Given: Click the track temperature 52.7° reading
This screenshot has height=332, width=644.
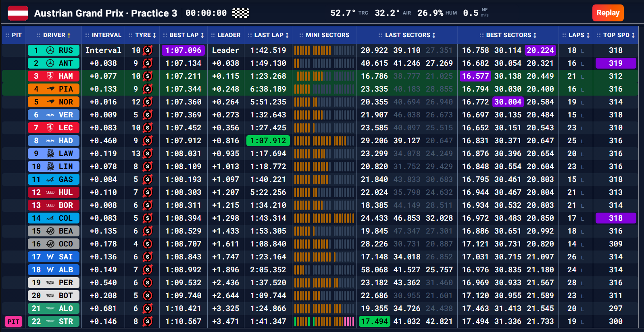Looking at the screenshot, I should pos(343,13).
